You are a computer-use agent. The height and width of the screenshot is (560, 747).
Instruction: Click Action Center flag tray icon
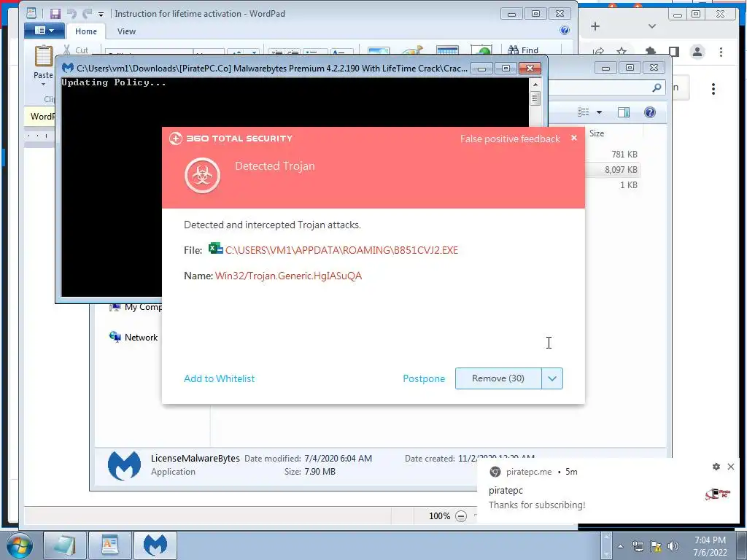point(656,547)
